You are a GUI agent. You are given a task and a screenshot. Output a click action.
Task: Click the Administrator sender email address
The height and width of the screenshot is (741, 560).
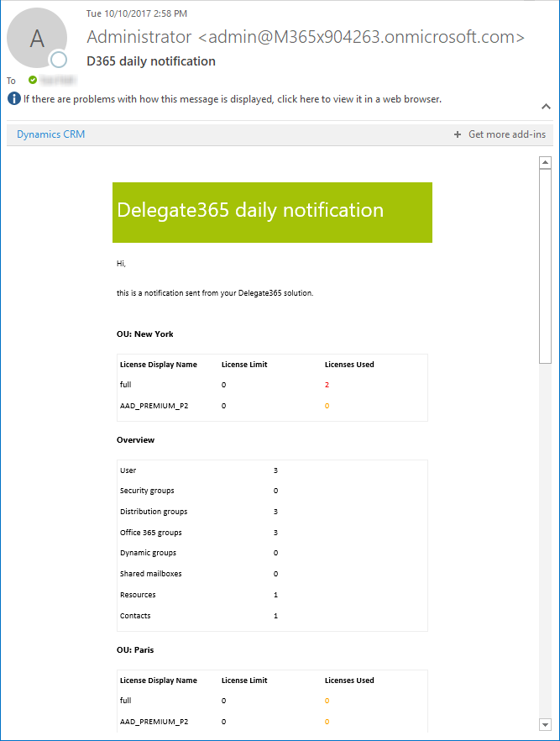306,37
